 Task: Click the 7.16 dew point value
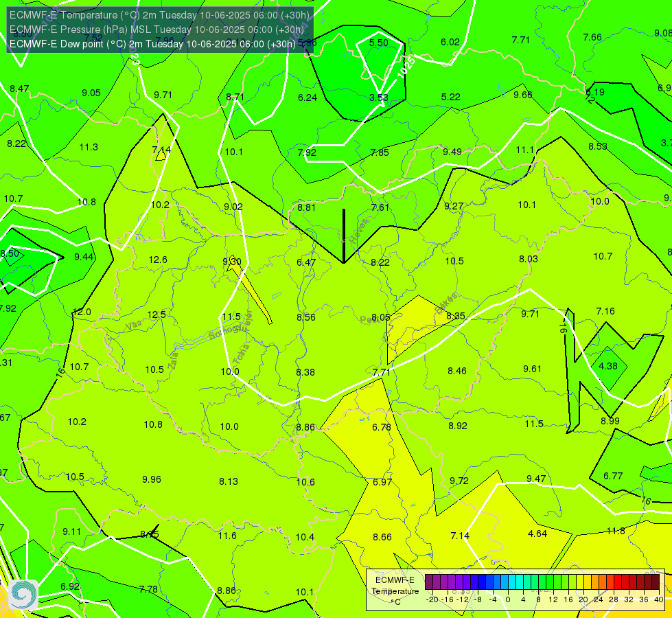point(605,311)
